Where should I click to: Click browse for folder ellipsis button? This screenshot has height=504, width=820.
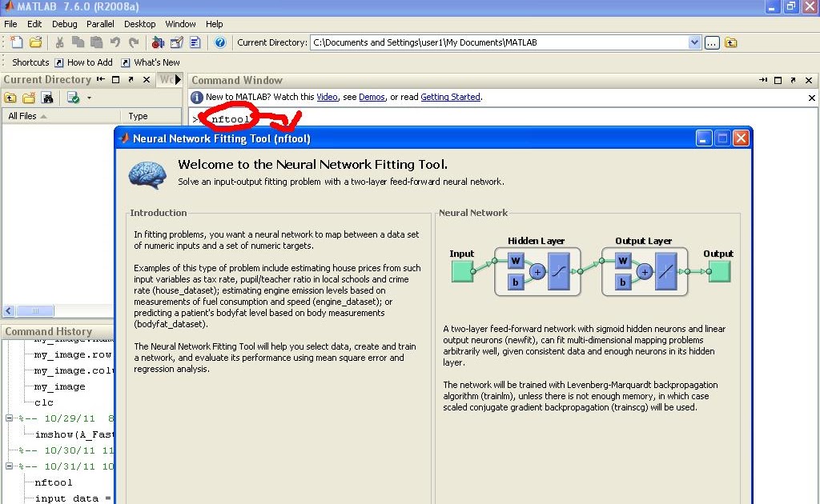click(x=712, y=43)
